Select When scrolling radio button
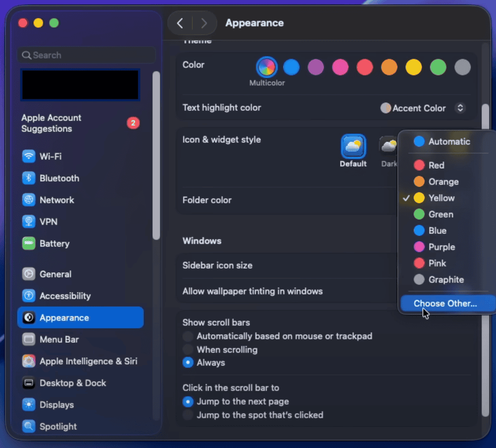This screenshot has height=448, width=496. (x=188, y=350)
